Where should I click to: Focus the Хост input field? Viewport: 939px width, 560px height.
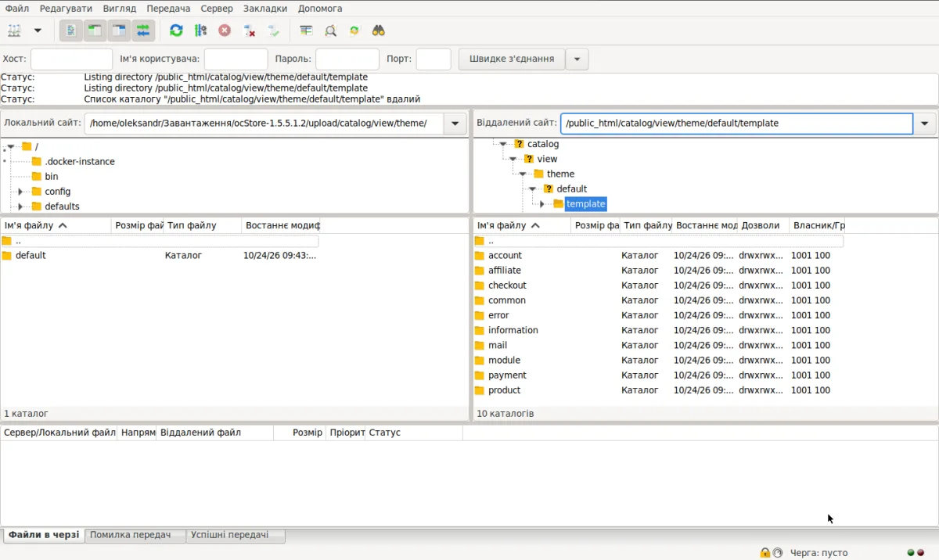tap(71, 59)
